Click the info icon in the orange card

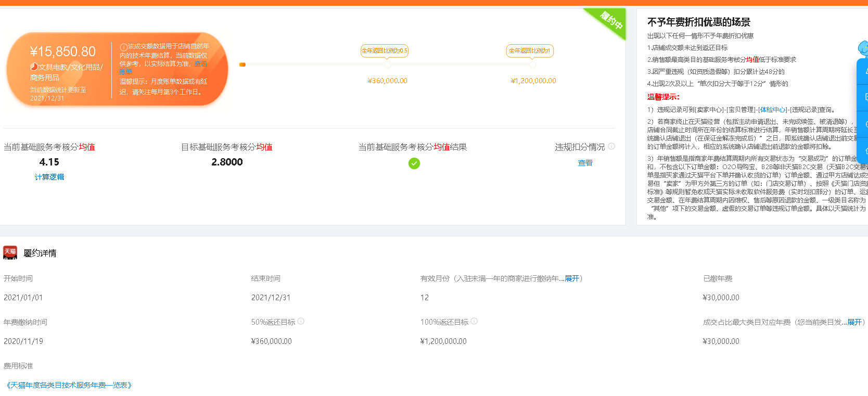click(124, 47)
